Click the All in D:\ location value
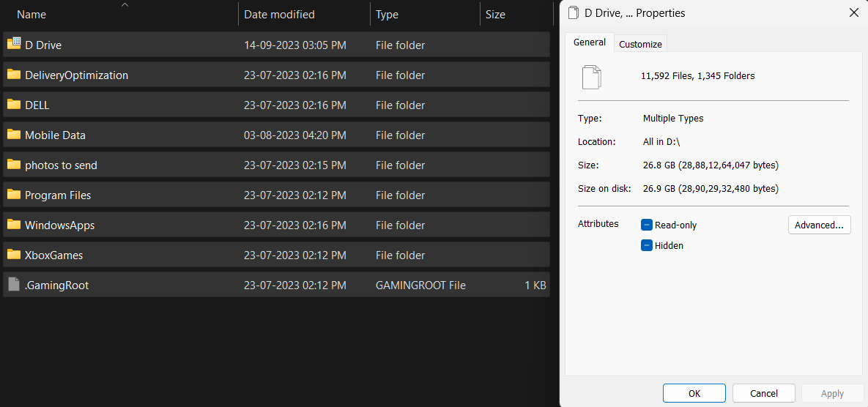Screen dimensions: 868x407 pyautogui.click(x=661, y=141)
